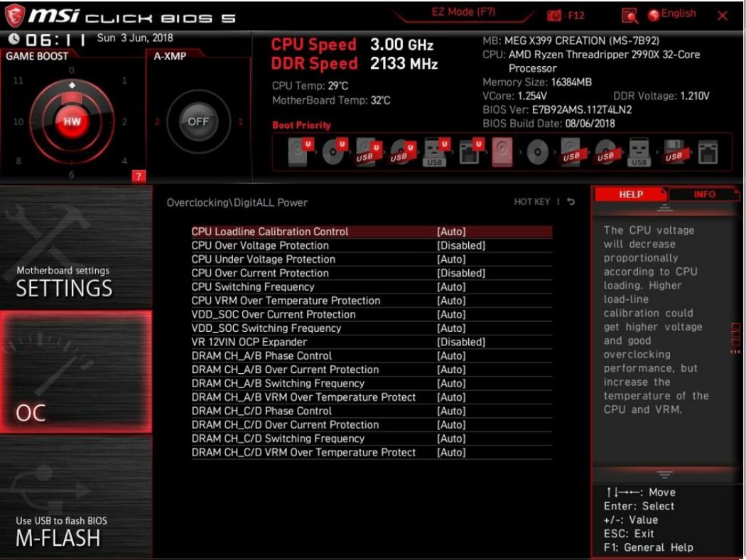Viewport: 746px width, 560px height.
Task: Open the Game Boost question mark help
Action: click(x=138, y=176)
